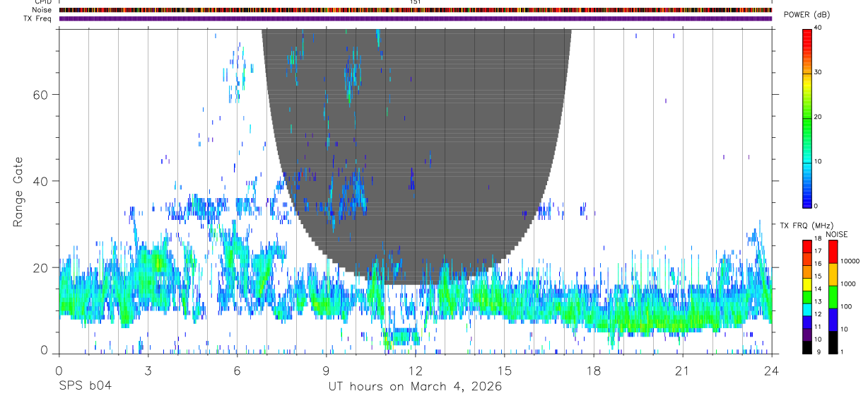Image resolution: width=868 pixels, height=401 pixels.
Task: Click the 'TX Freq' row label at top left
Action: pyautogui.click(x=39, y=18)
